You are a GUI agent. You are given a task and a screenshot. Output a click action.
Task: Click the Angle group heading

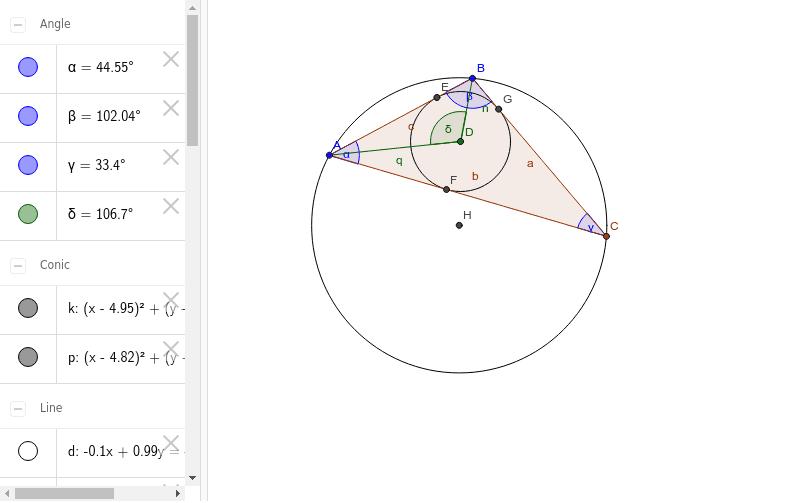point(55,24)
